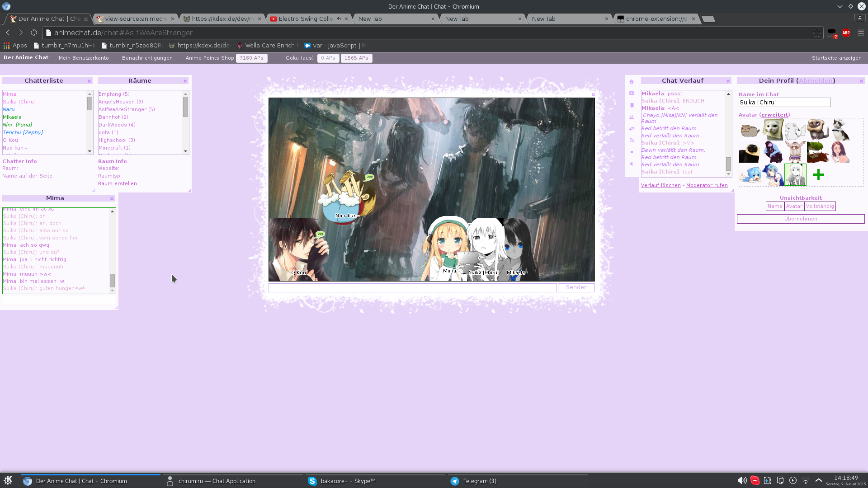Viewport: 868px width, 488px height.
Task: Click the Abmelden logout link
Action: (x=816, y=81)
